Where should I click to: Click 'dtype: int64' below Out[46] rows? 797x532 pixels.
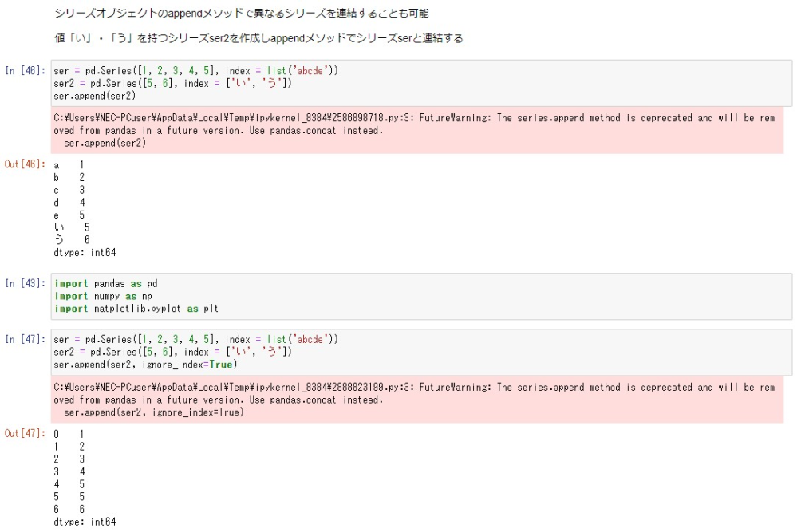tap(85, 253)
